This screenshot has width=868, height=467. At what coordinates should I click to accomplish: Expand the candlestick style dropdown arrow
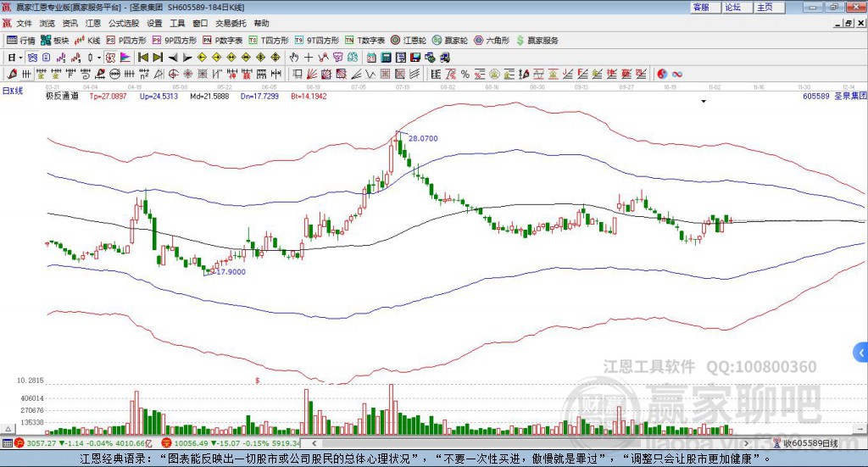(x=99, y=58)
